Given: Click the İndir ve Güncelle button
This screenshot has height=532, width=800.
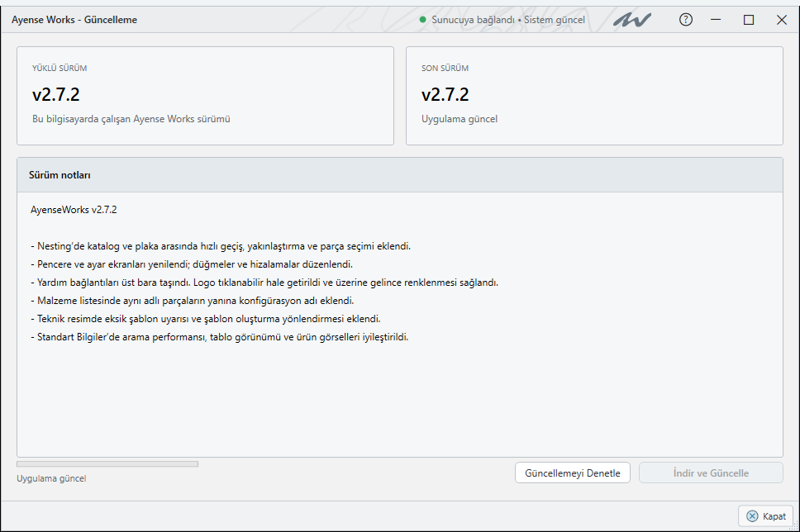Looking at the screenshot, I should pos(711,473).
